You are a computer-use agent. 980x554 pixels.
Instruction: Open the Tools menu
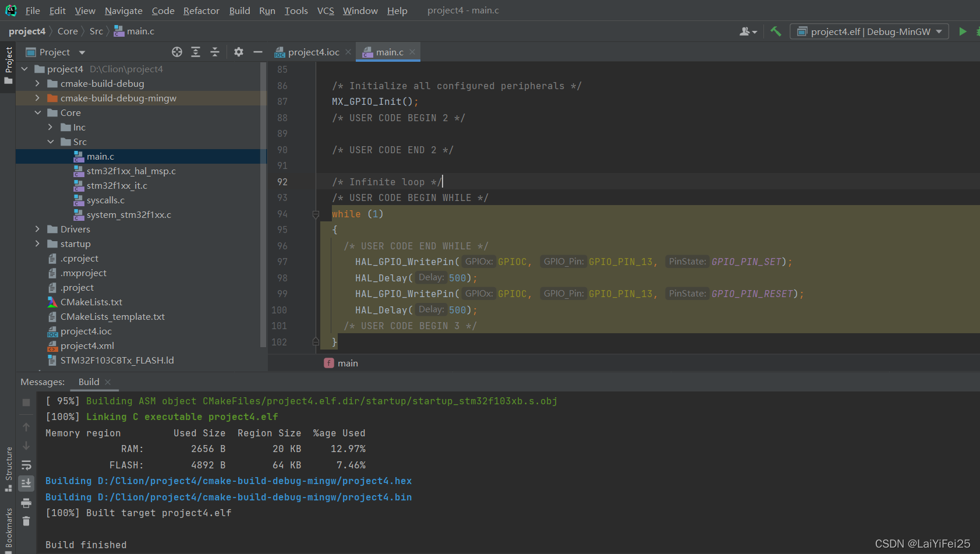pyautogui.click(x=296, y=10)
